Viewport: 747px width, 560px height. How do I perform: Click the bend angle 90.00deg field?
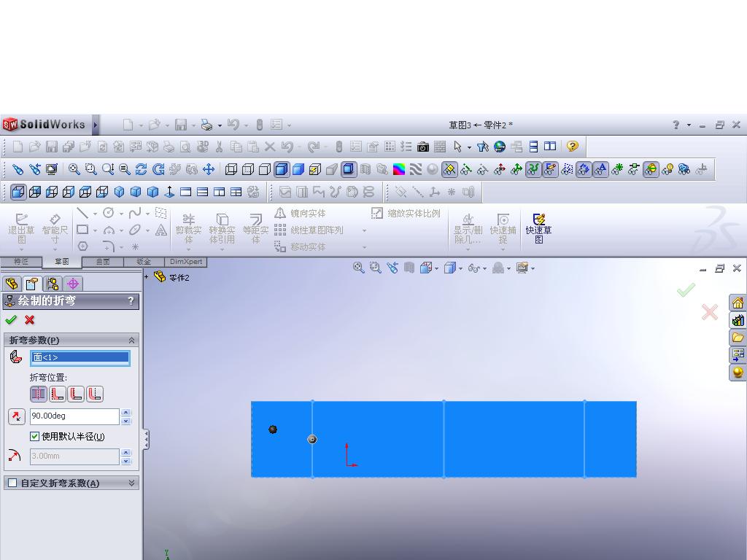pos(74,416)
